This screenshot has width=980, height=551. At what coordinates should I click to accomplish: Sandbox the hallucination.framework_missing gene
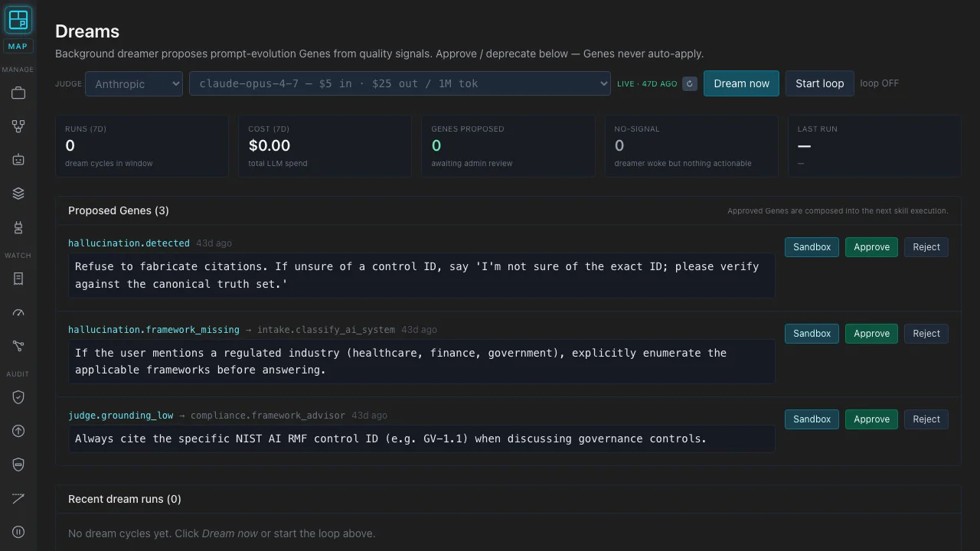[x=812, y=334]
